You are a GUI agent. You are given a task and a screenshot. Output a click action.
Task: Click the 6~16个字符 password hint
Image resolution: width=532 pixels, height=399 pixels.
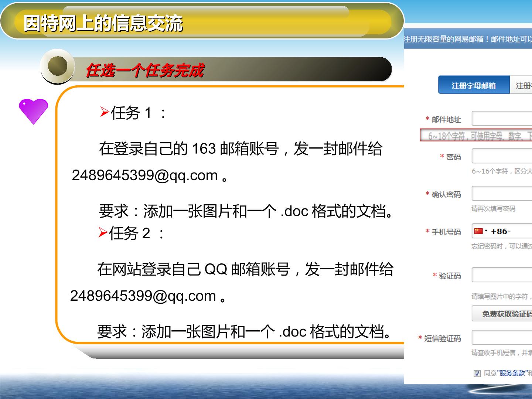click(502, 171)
